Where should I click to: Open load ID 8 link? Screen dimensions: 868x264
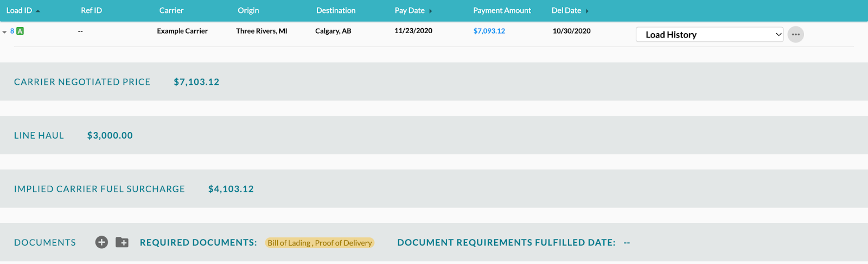click(12, 31)
